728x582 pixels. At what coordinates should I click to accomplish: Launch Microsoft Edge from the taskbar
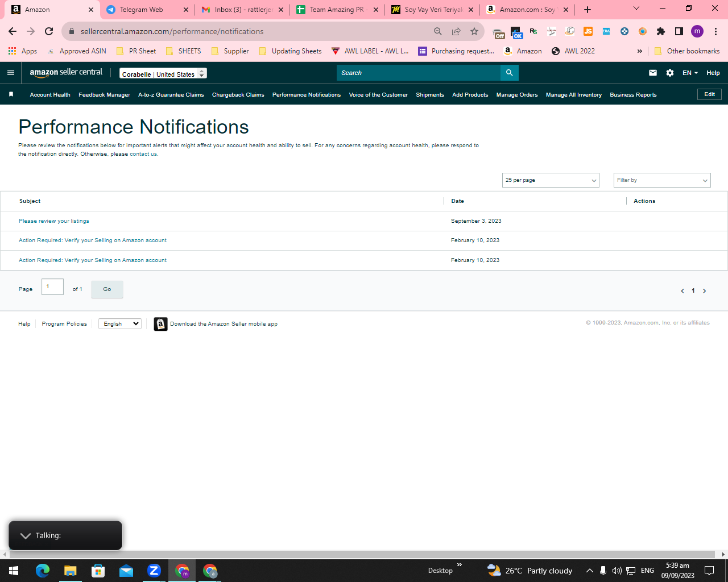43,571
